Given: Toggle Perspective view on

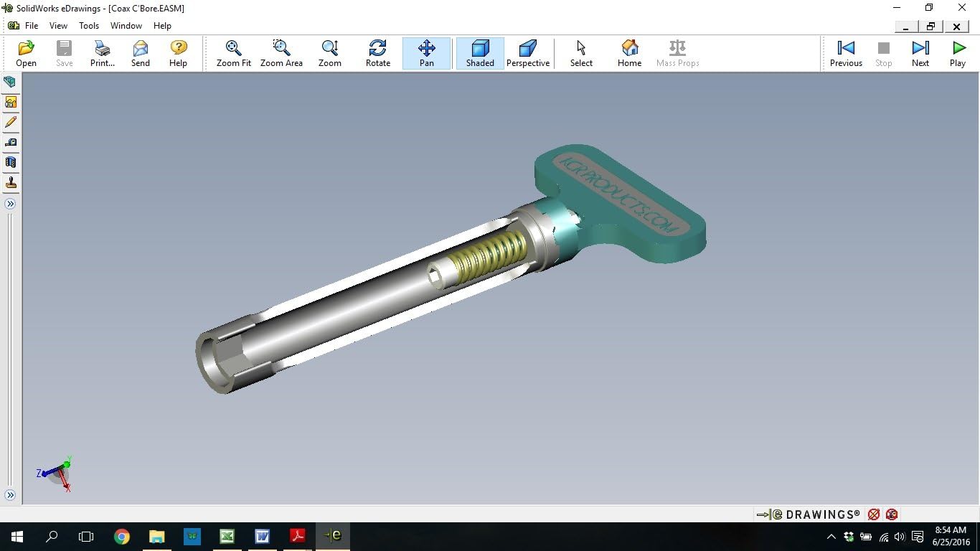Looking at the screenshot, I should [x=527, y=53].
